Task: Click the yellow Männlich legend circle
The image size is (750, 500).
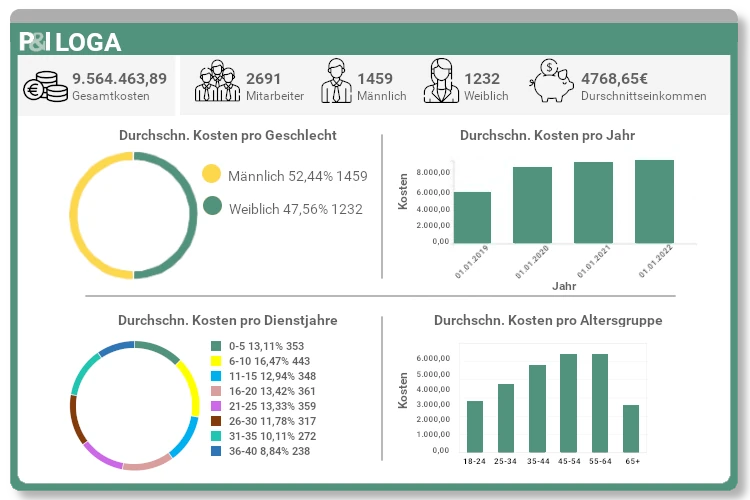Action: pos(211,175)
